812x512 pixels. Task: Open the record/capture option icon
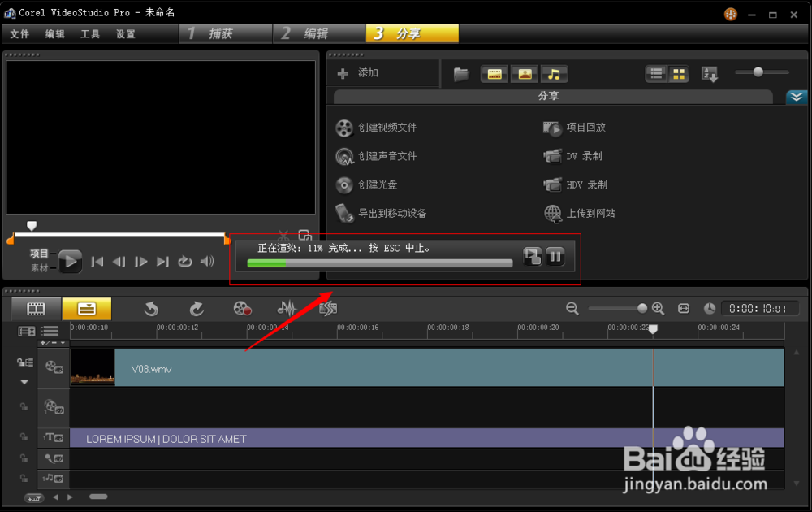[x=242, y=309]
